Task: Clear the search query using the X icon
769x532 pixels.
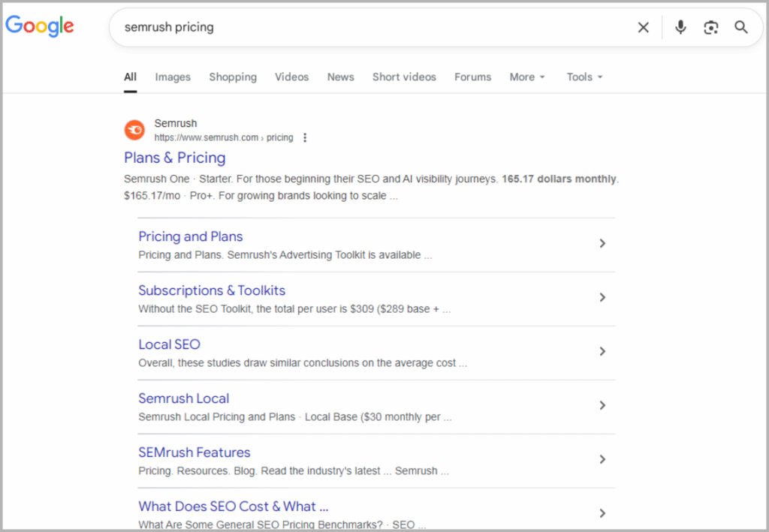Action: coord(643,27)
